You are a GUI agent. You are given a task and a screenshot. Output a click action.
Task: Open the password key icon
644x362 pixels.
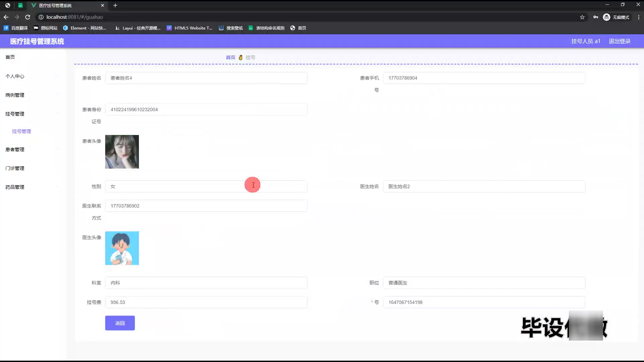tap(596, 17)
